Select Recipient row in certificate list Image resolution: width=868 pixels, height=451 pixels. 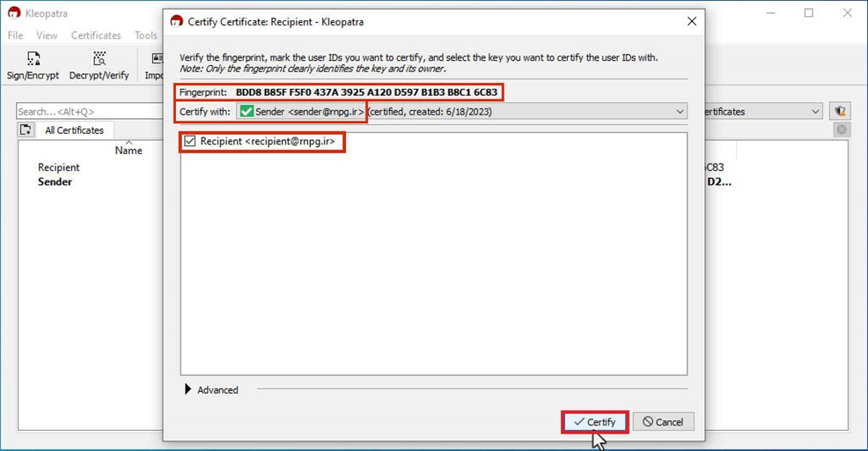coord(59,167)
